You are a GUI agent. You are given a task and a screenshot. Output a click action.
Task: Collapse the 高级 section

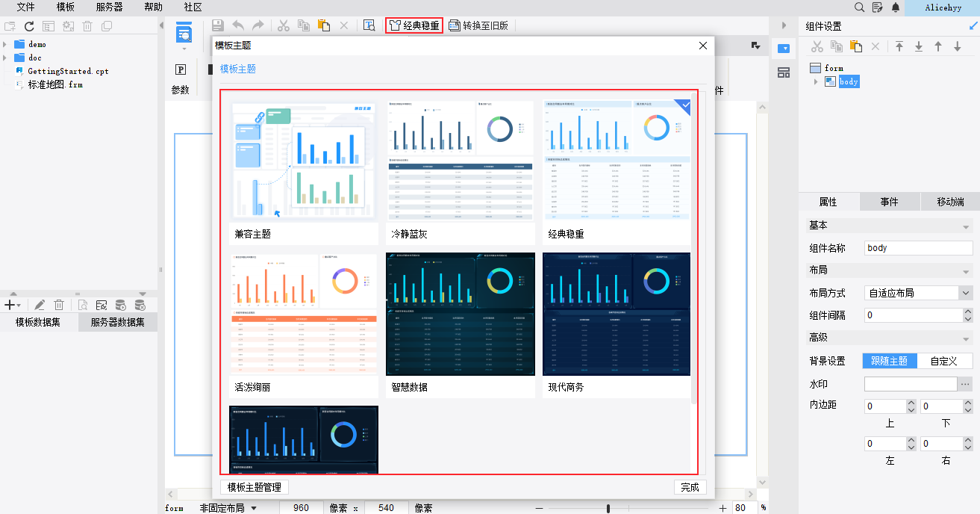966,338
